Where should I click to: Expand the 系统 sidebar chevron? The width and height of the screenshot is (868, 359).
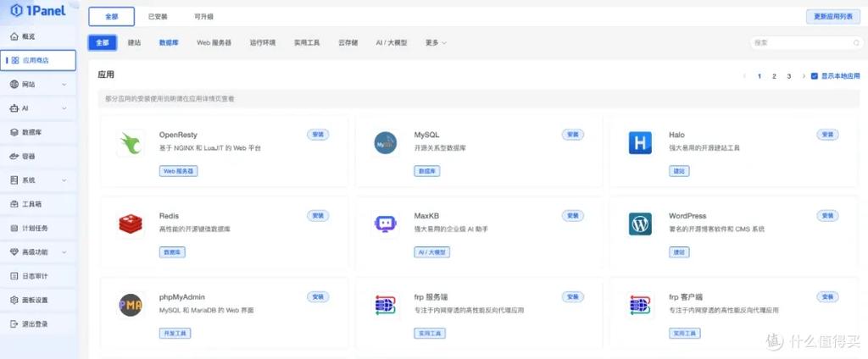64,180
